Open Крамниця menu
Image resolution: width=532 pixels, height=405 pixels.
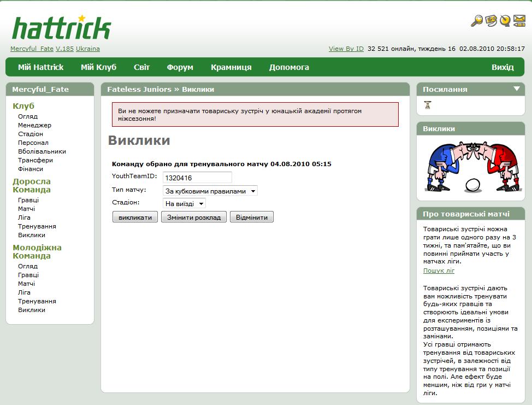click(231, 67)
